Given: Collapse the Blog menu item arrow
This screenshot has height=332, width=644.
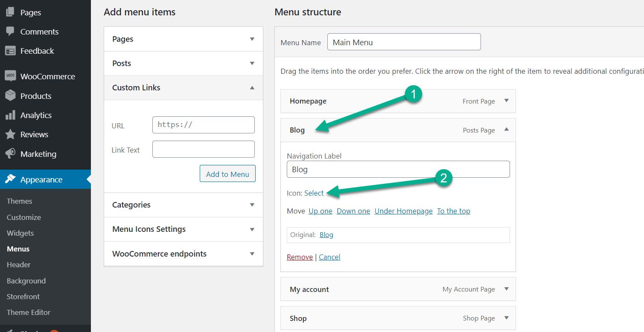Looking at the screenshot, I should click(507, 130).
